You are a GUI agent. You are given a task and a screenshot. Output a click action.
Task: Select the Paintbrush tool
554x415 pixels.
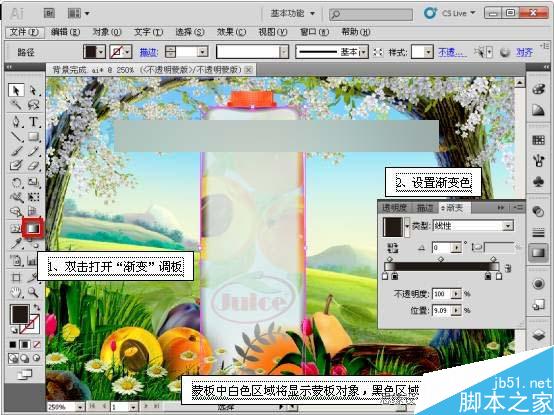tap(16, 151)
